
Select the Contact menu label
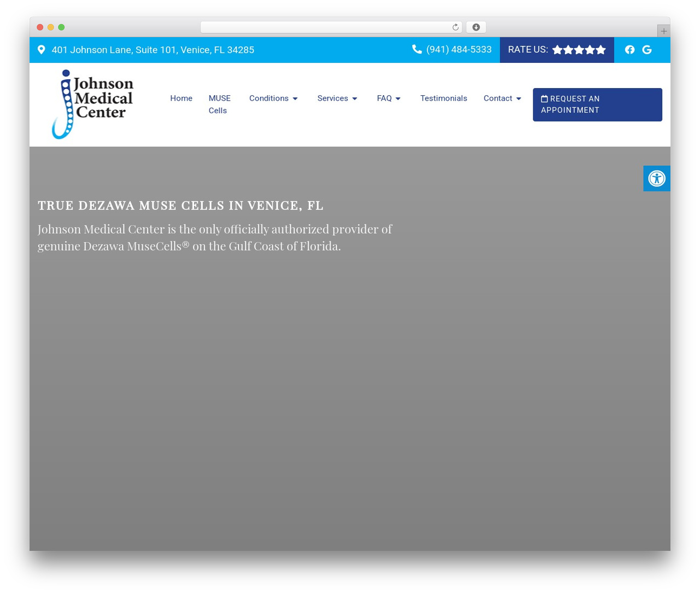point(498,98)
